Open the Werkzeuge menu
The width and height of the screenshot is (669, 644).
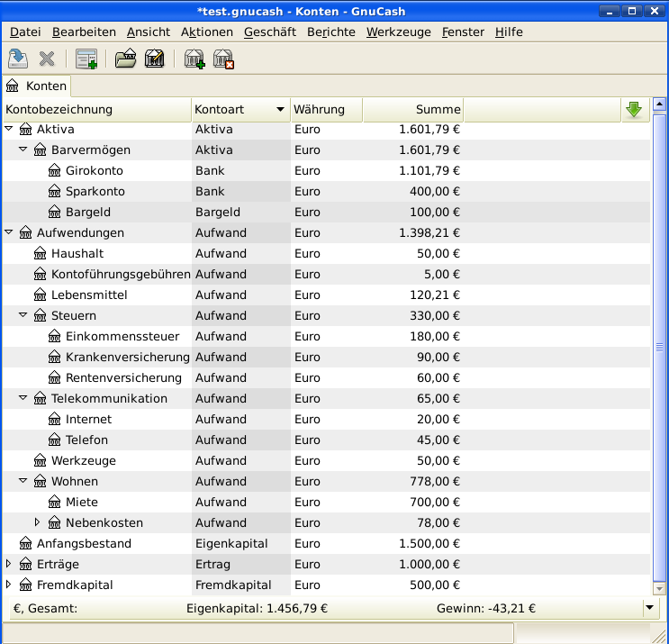(x=398, y=32)
